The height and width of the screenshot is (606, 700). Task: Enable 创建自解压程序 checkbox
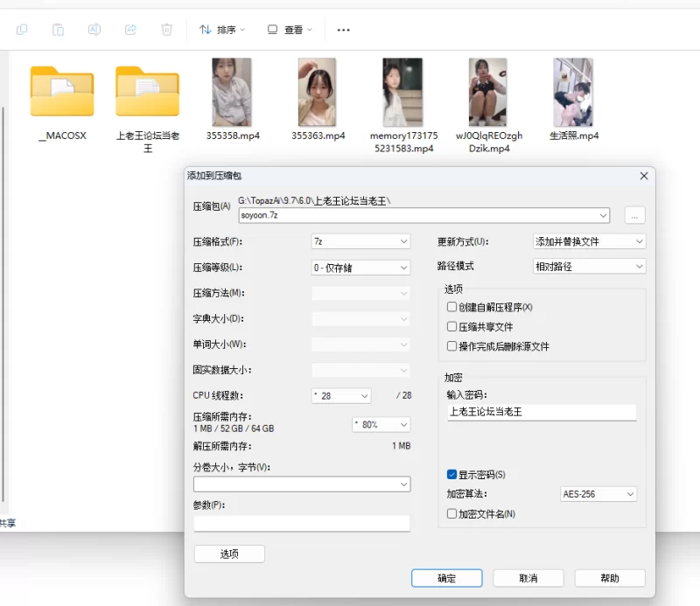[x=451, y=307]
